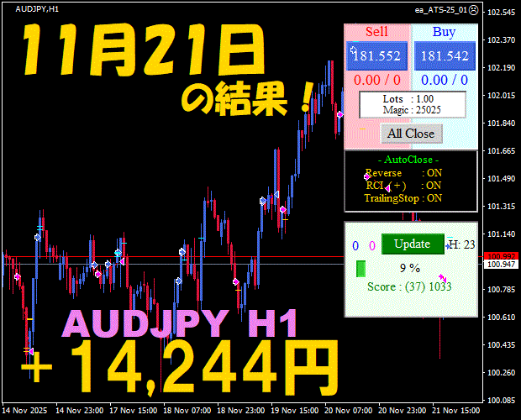The width and height of the screenshot is (521, 420).
Task: Toggle the TrailingStop ON setting
Action: coord(403,198)
